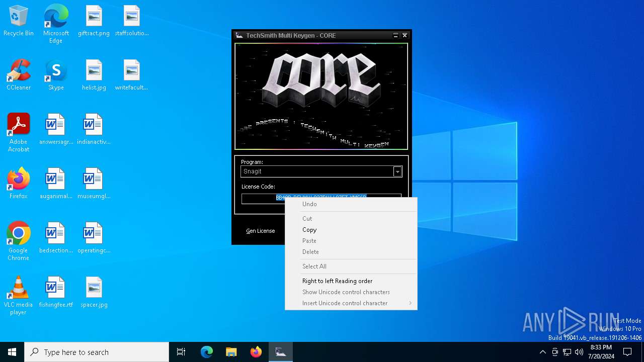
Task: Close the TechSmith Multi Keygen window
Action: (x=405, y=35)
